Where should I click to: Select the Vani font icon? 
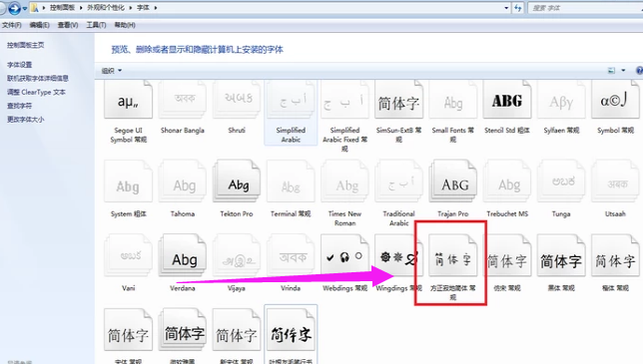(128, 255)
